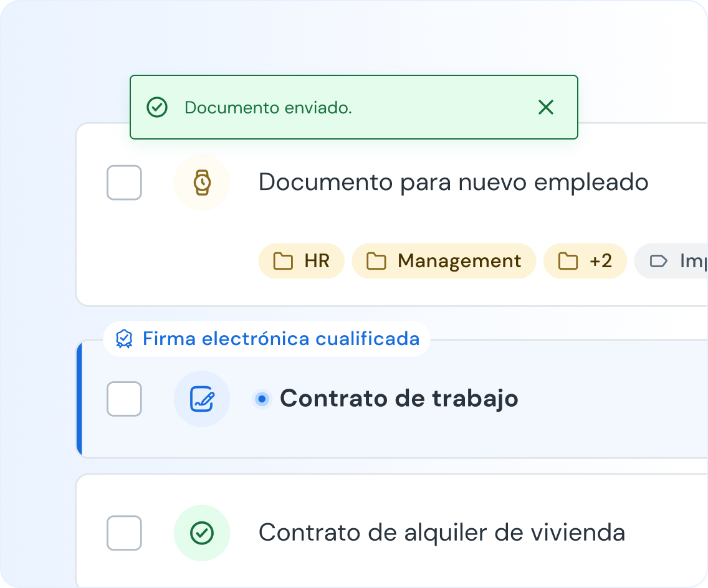Image resolution: width=708 pixels, height=588 pixels.
Task: Click the blue signature pen icon
Action: [x=202, y=399]
